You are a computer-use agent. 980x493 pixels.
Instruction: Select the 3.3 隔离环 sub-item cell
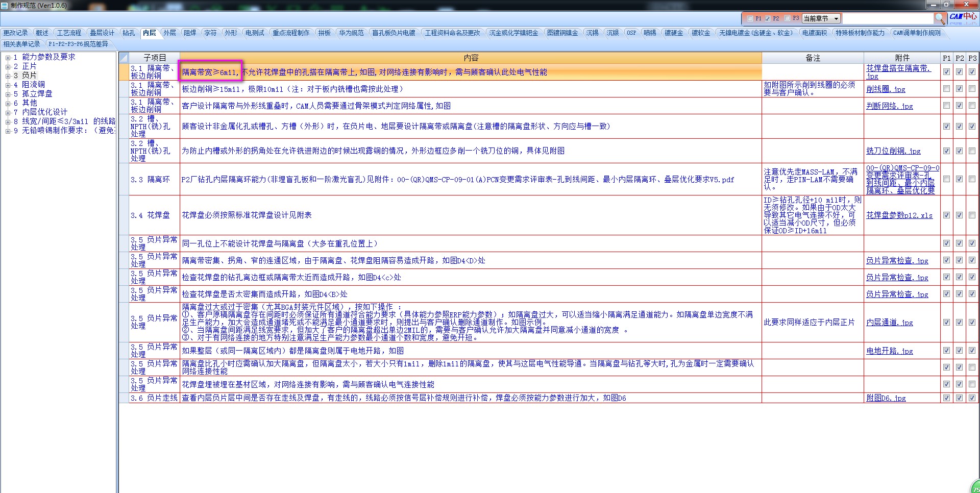[x=155, y=179]
